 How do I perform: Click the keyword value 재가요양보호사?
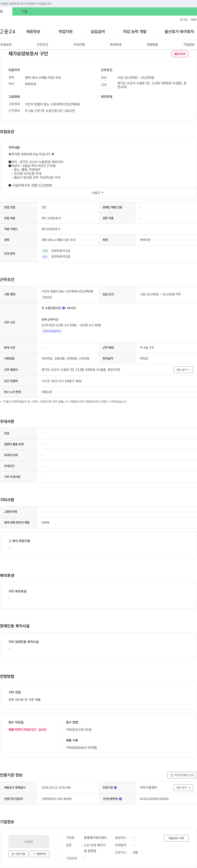51,229
